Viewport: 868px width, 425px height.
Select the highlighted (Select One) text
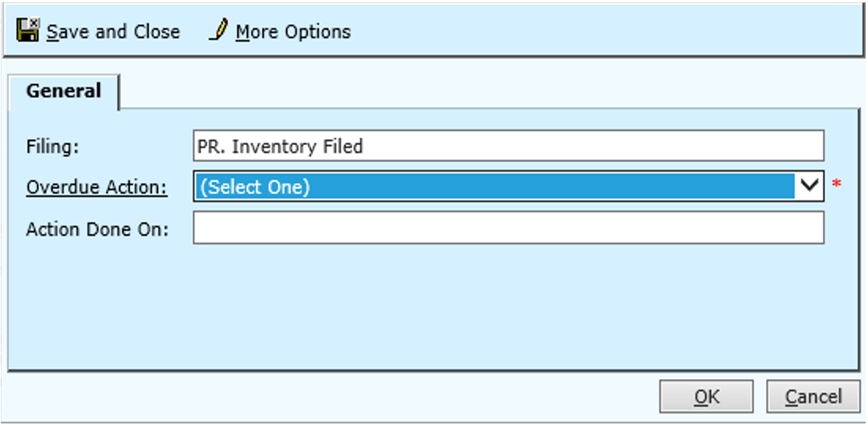pyautogui.click(x=255, y=187)
